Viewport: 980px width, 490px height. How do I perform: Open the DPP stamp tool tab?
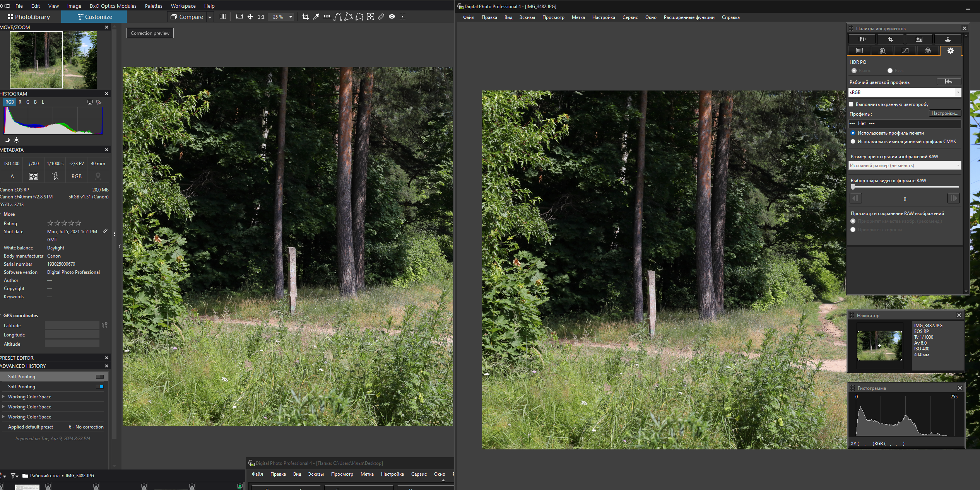pyautogui.click(x=948, y=39)
